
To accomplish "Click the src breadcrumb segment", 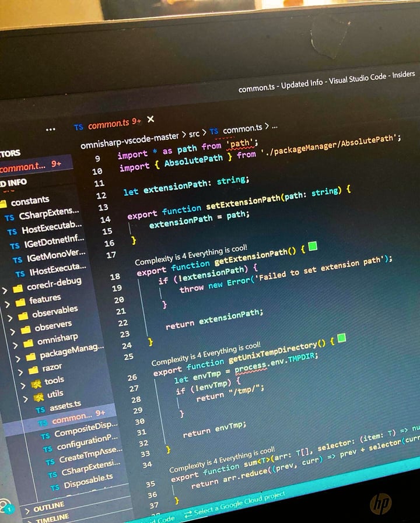I will click(194, 132).
